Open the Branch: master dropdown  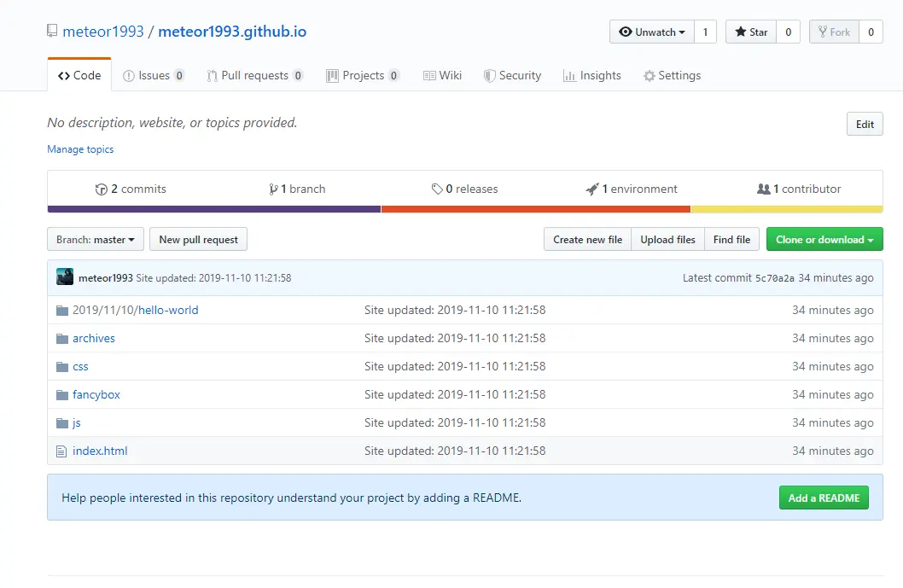pos(96,239)
